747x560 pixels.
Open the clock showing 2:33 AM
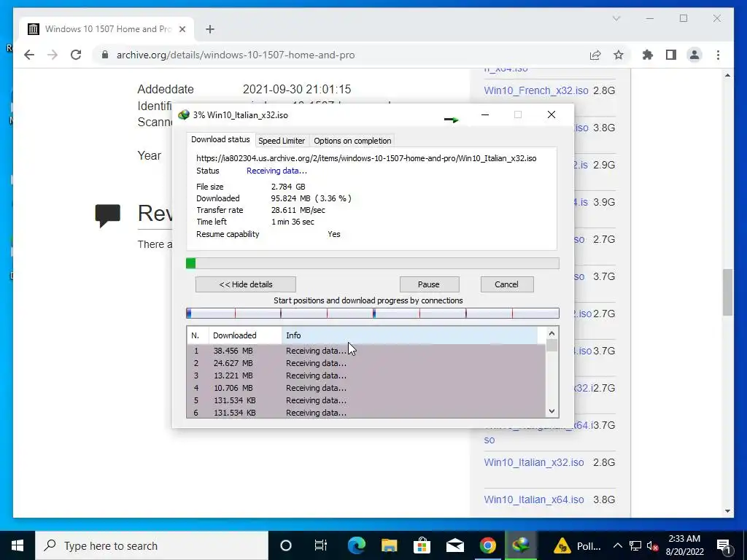[684, 545]
